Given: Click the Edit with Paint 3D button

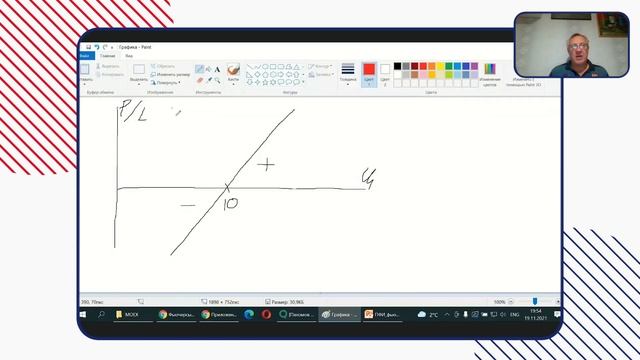Looking at the screenshot, I should point(523,82).
